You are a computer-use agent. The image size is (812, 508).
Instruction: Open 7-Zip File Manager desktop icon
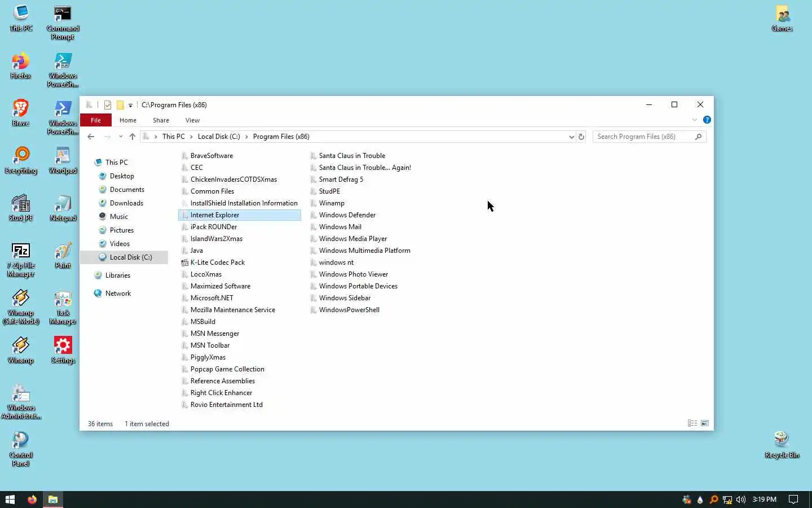(x=21, y=260)
